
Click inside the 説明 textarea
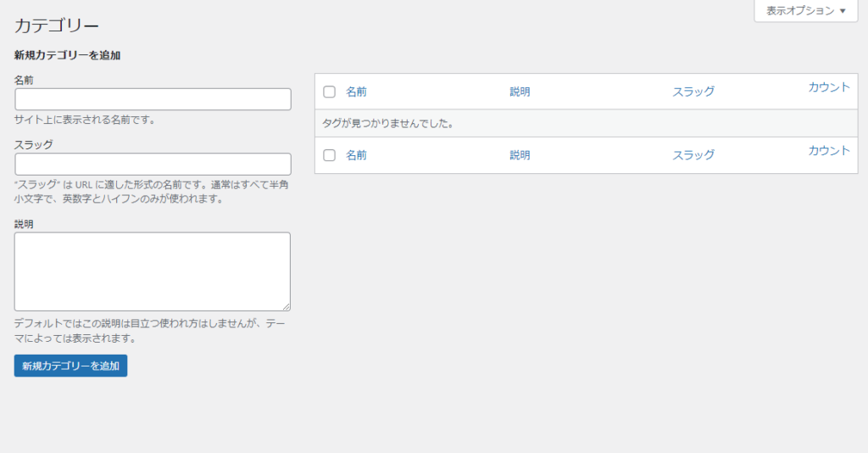[x=153, y=271]
